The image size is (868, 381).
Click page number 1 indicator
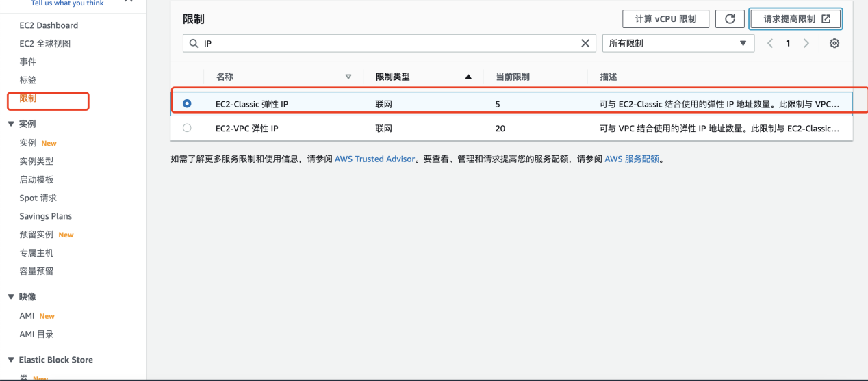pyautogui.click(x=788, y=43)
